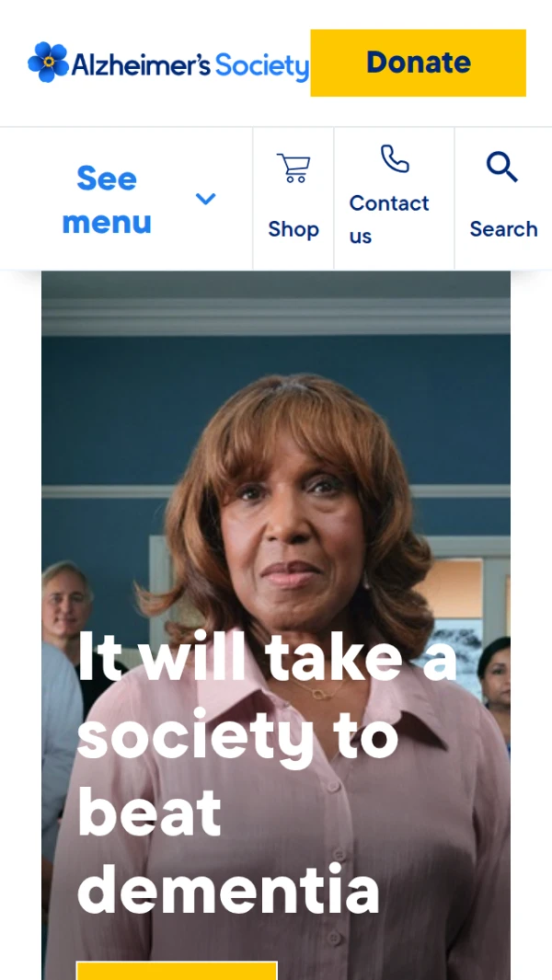
Task: Click the word "Society" in the logo
Action: (262, 65)
